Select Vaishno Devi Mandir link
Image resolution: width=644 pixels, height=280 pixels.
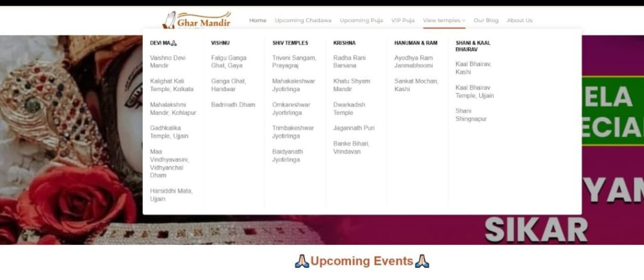168,62
